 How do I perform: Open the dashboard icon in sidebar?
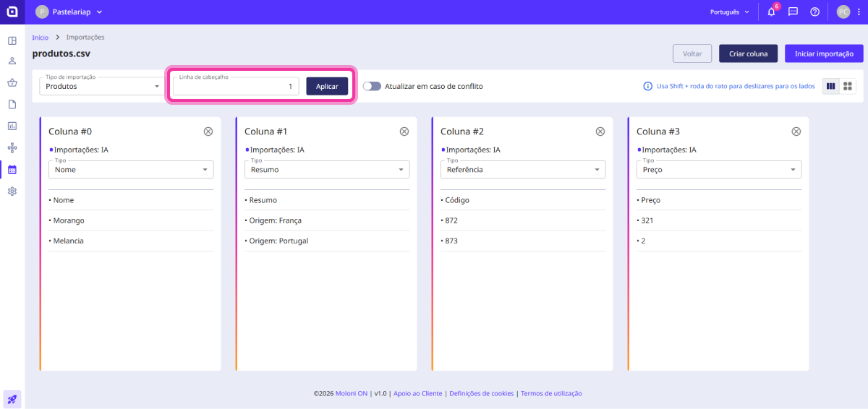(x=12, y=40)
